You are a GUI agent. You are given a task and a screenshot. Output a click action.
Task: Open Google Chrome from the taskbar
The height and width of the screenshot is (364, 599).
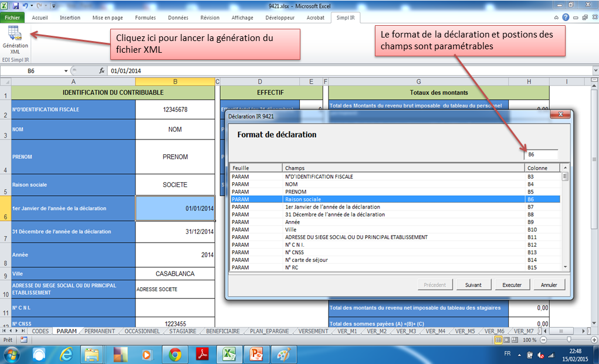[175, 354]
